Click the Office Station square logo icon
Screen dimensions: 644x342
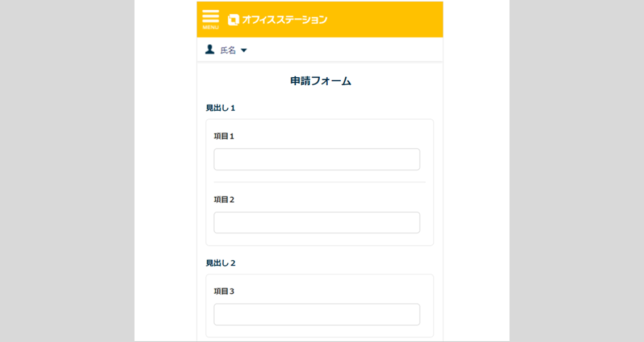pyautogui.click(x=233, y=20)
